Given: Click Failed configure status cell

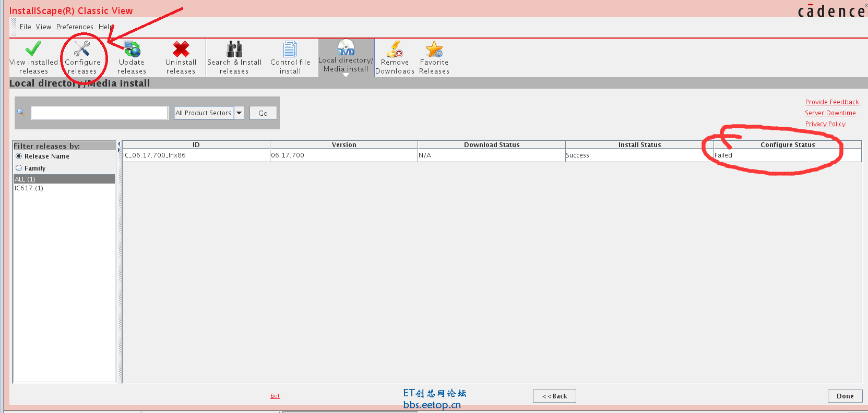Looking at the screenshot, I should [788, 155].
